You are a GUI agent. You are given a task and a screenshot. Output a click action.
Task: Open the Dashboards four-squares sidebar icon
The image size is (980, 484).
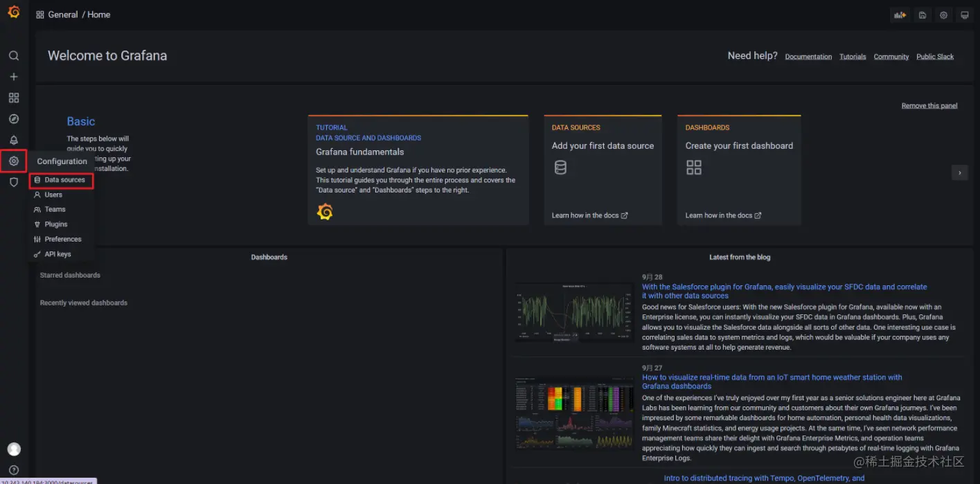coord(14,98)
